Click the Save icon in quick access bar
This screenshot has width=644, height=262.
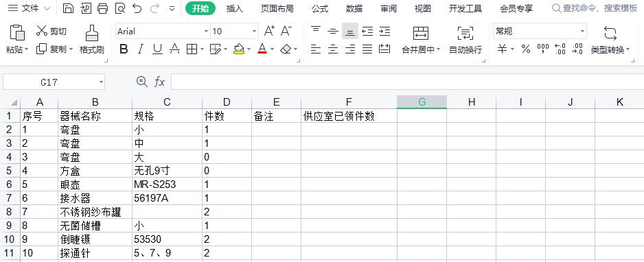(68, 8)
